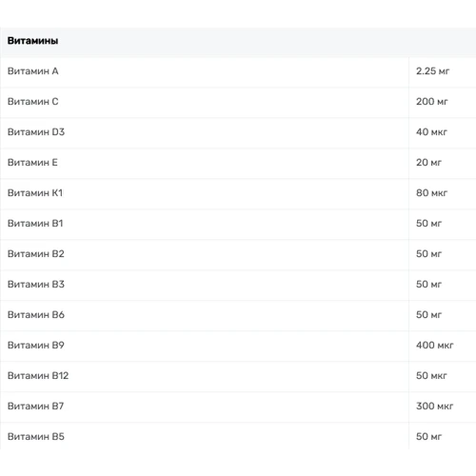The height and width of the screenshot is (476, 476).
Task: Select the Витамин B5 row label
Action: point(36,437)
